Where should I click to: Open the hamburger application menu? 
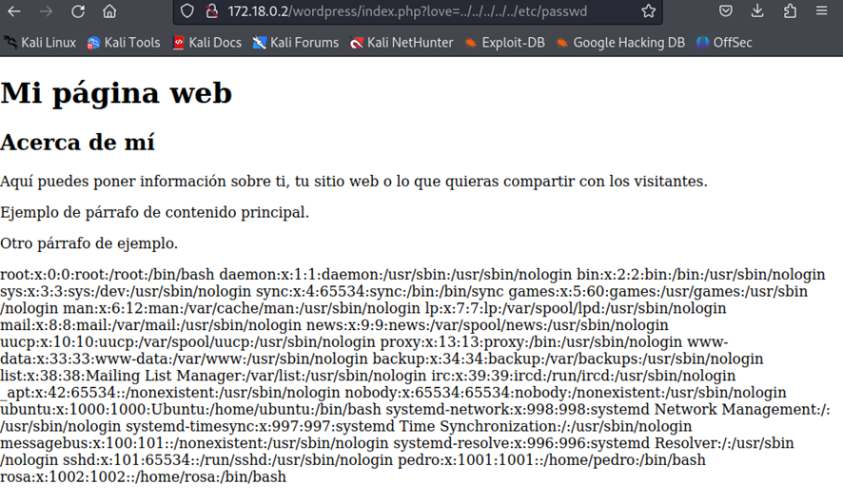[x=821, y=10]
